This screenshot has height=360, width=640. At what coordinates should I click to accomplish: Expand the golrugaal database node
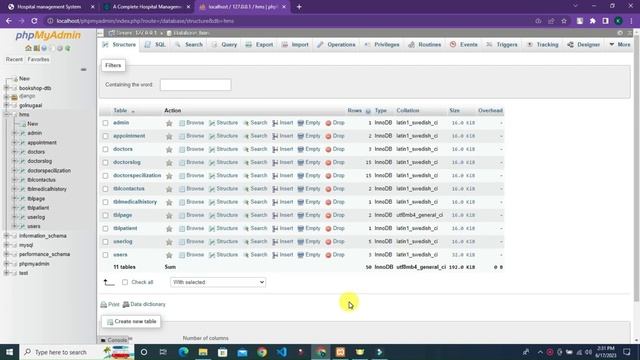[6, 105]
